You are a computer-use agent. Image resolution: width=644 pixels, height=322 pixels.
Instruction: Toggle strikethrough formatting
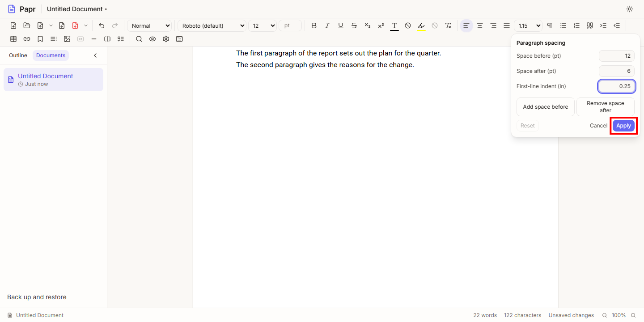click(x=354, y=25)
